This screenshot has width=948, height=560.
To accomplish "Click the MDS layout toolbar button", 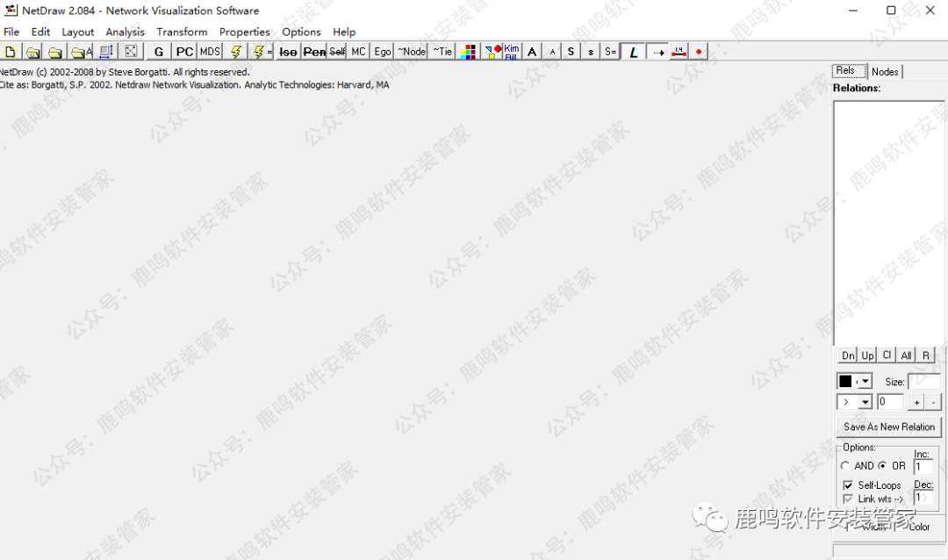I will pyautogui.click(x=210, y=52).
